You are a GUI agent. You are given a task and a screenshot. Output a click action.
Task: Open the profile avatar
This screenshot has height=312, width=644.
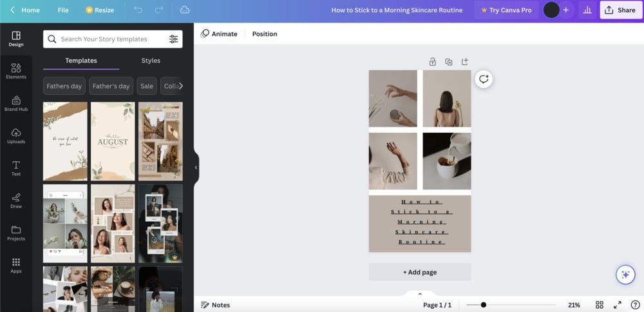click(x=552, y=10)
